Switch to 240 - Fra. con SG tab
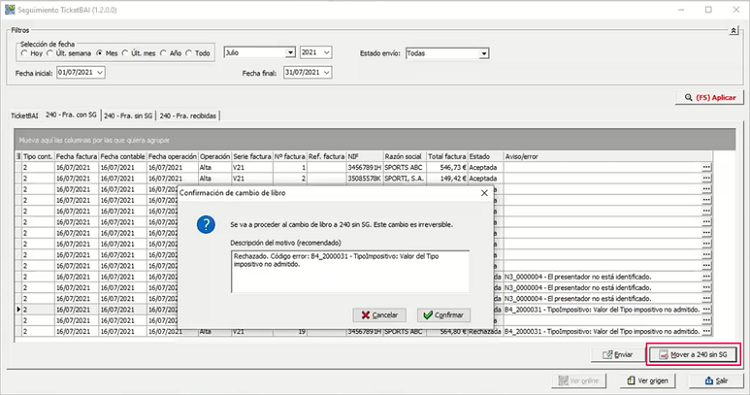Image resolution: width=750 pixels, height=395 pixels. click(x=71, y=115)
